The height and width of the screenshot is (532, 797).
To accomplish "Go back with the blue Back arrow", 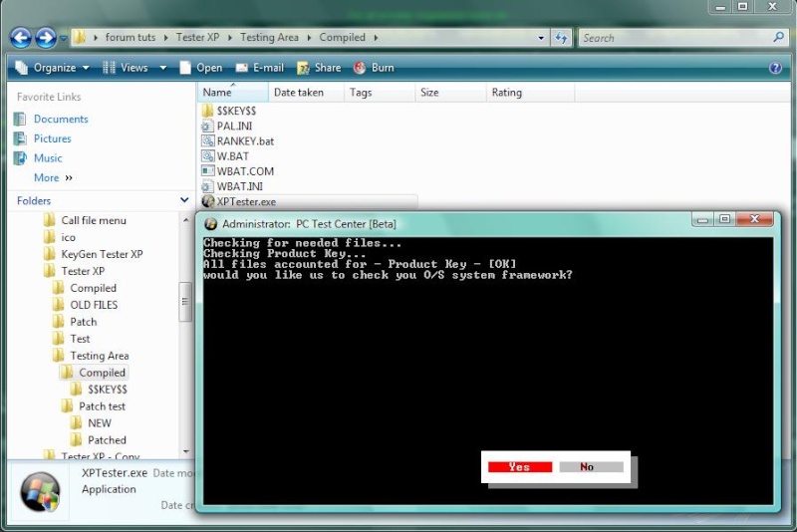I will pyautogui.click(x=21, y=38).
